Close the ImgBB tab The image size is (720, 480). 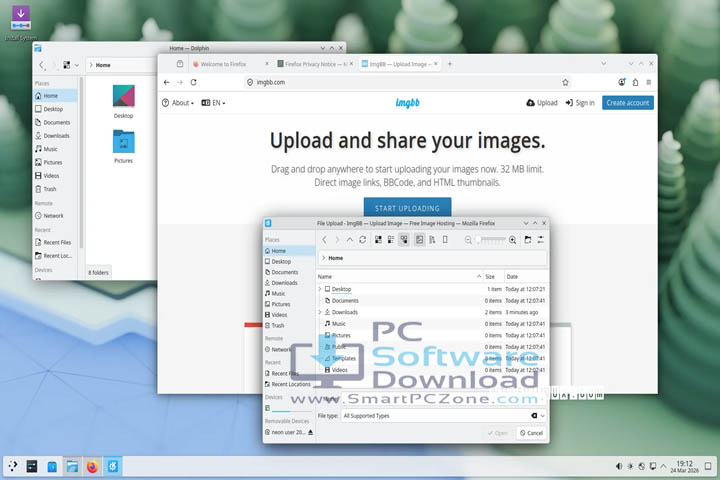tap(436, 64)
